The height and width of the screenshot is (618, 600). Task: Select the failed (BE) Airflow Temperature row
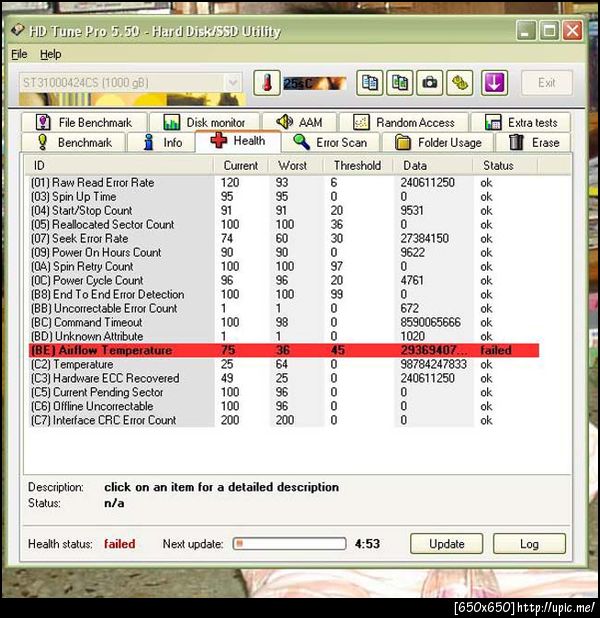[x=284, y=350]
